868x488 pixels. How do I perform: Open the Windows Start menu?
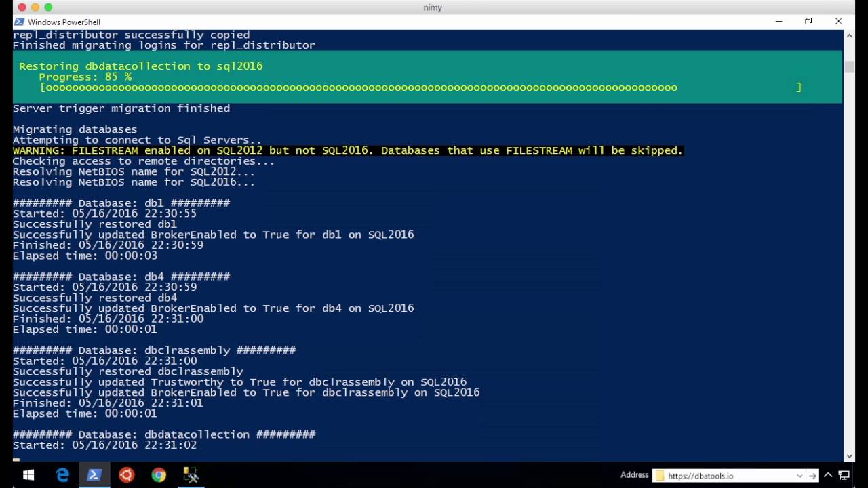(28, 475)
